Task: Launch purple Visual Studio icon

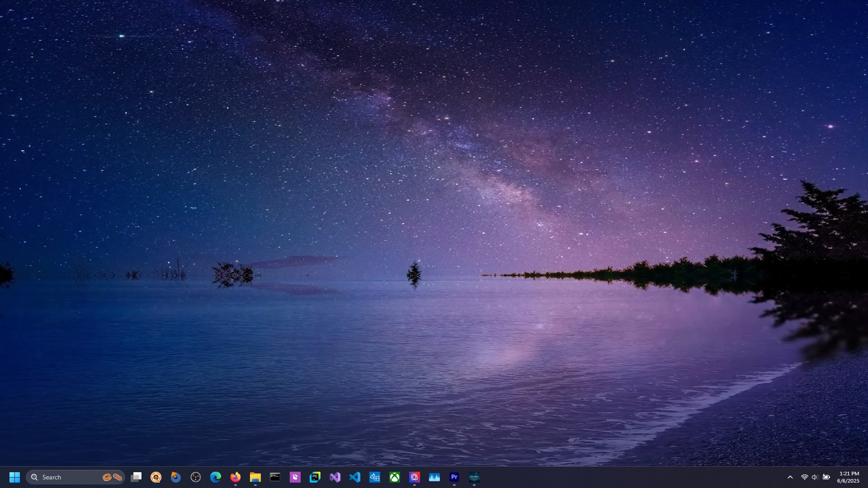Action: [x=335, y=477]
